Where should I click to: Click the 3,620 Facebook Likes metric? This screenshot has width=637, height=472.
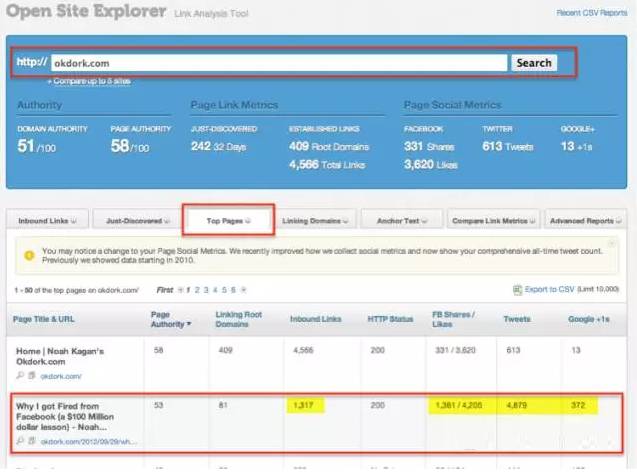(x=431, y=165)
